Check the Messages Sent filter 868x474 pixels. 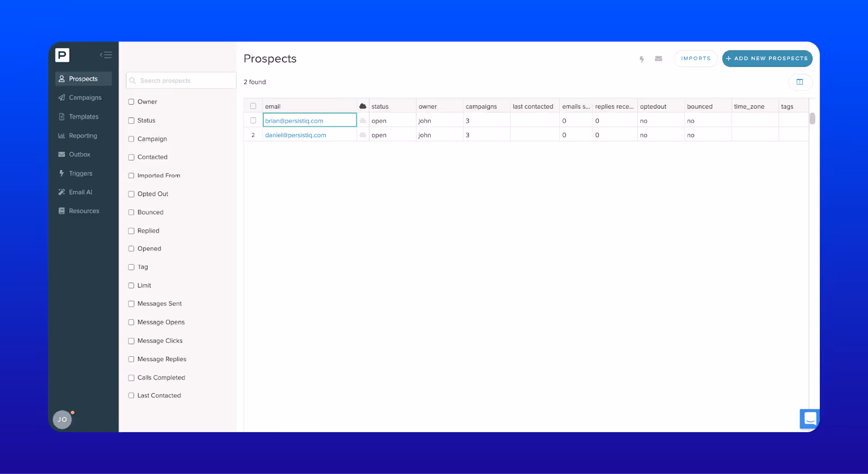click(131, 304)
